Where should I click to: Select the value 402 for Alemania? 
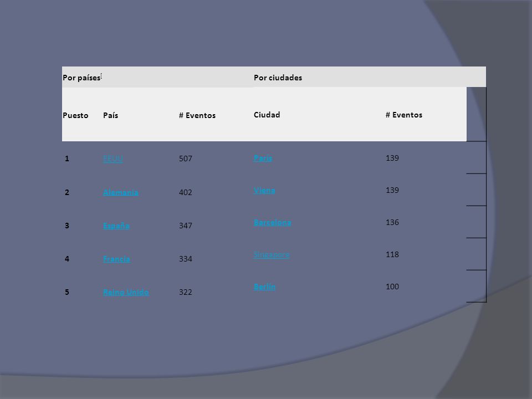(x=185, y=192)
